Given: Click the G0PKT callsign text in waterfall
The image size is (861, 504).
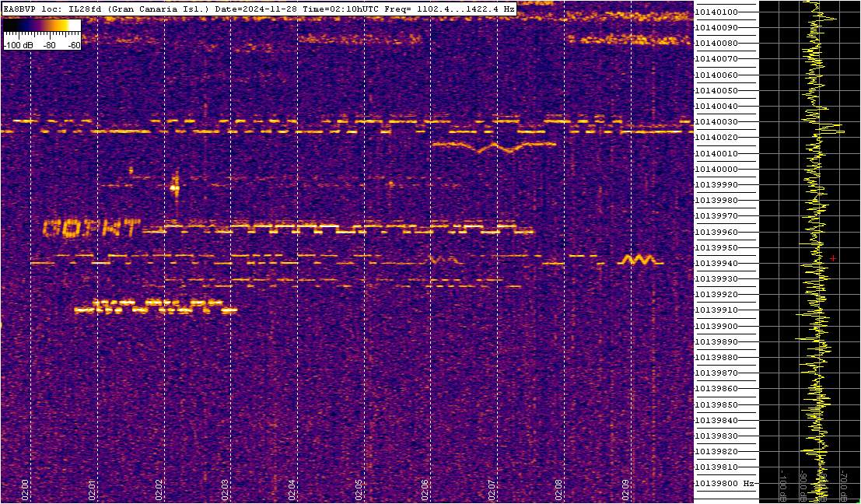Looking at the screenshot, I should (89, 229).
